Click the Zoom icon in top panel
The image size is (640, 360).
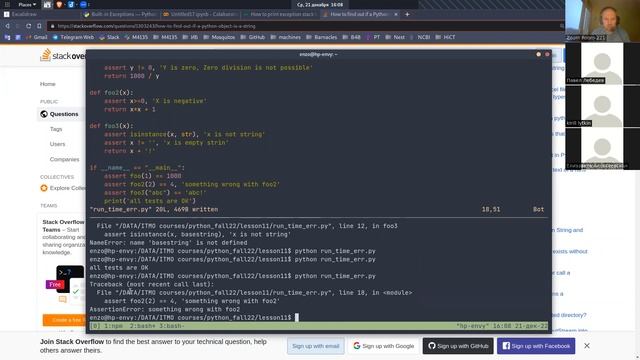83,4
